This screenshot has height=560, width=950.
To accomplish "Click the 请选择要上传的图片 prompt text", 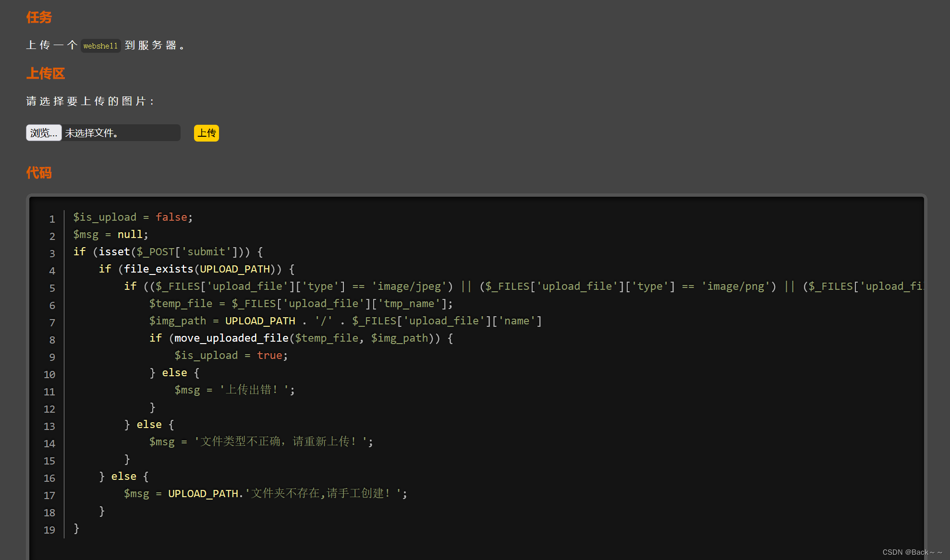I will [x=90, y=101].
